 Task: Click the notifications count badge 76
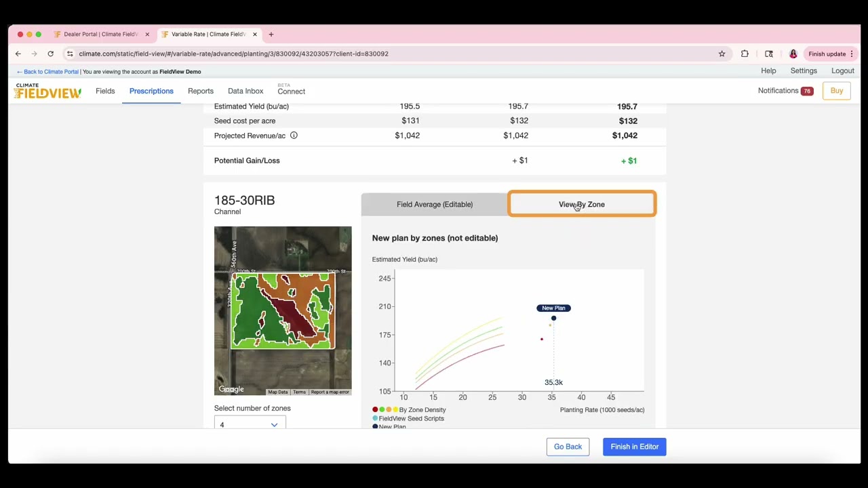807,91
